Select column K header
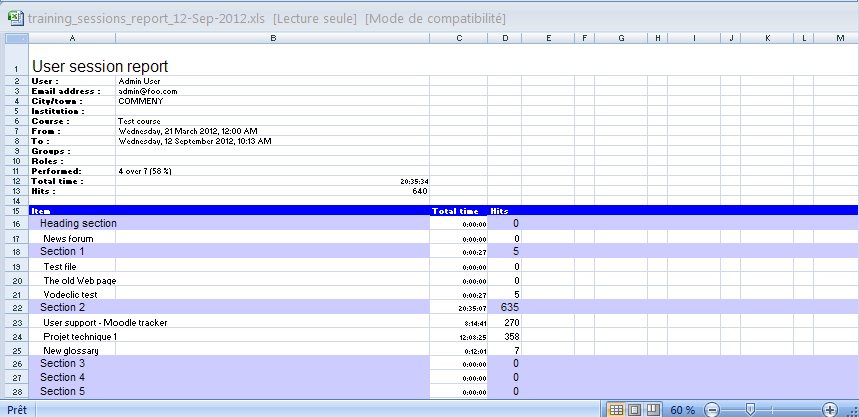Viewport: 859px width, 417px height. point(767,38)
